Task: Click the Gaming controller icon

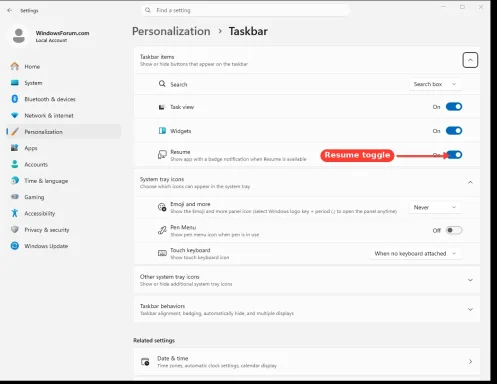Action: pos(15,197)
